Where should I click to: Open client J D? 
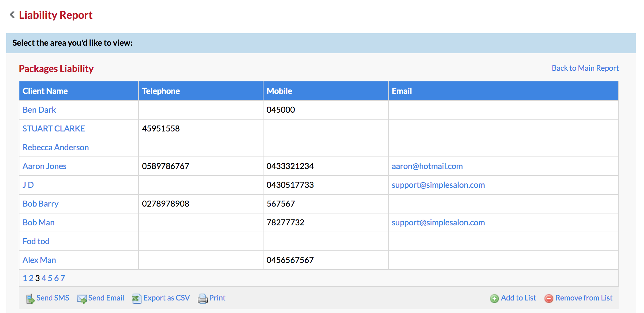pos(28,185)
